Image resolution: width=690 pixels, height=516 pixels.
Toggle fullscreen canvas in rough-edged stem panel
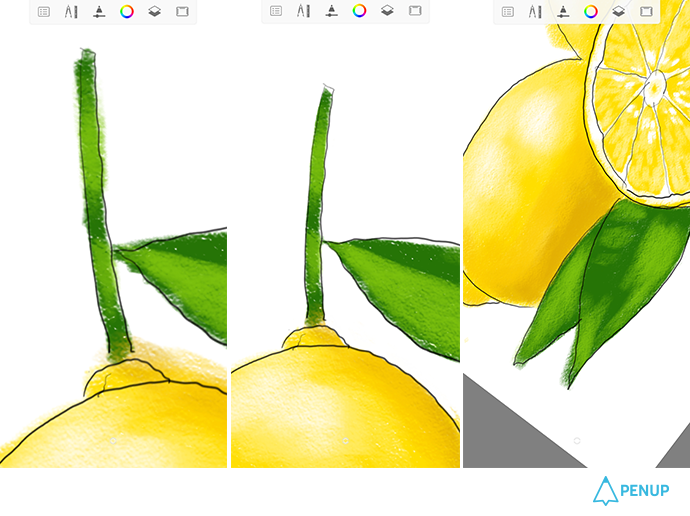182,11
